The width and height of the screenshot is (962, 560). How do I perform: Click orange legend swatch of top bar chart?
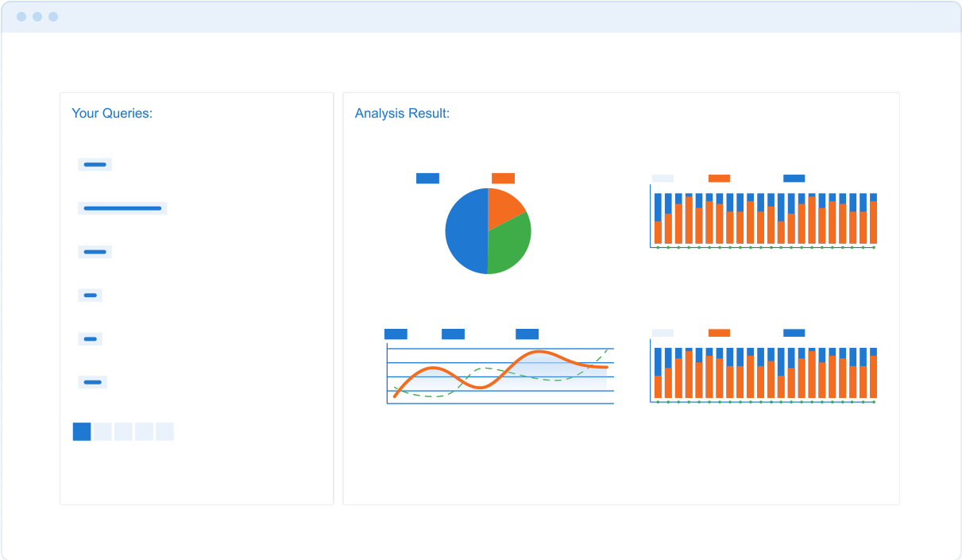[719, 178]
